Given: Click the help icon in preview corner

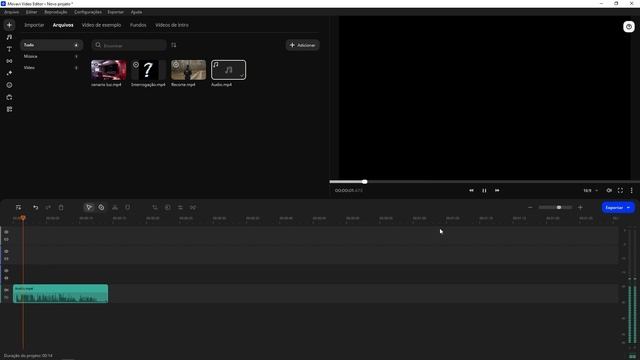Looking at the screenshot, I should point(629,27).
